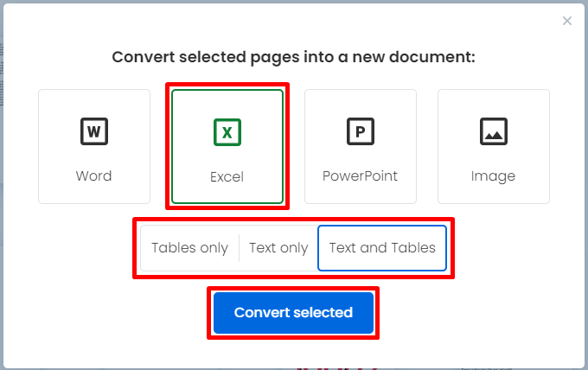Viewport: 588px width, 370px height.
Task: Click the "Excel" label text
Action: pyautogui.click(x=227, y=176)
